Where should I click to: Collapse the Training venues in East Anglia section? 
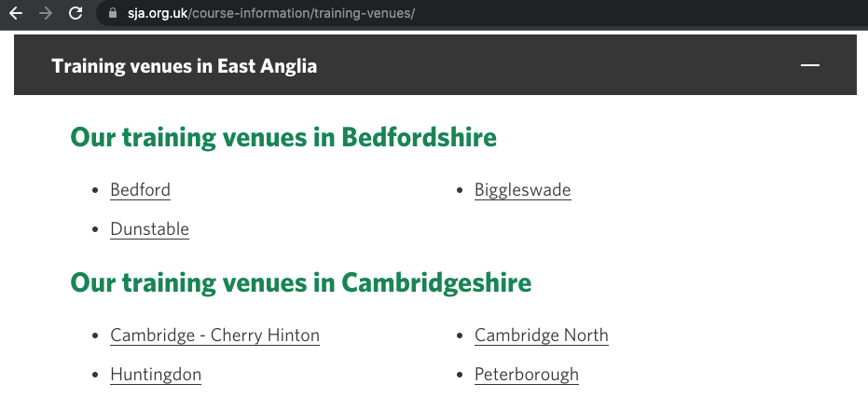185,66
